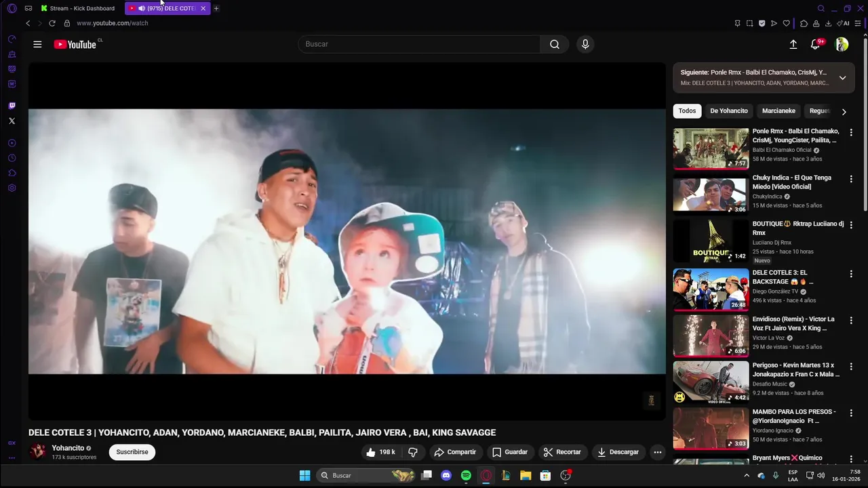This screenshot has width=868, height=488.
Task: Open a new browser tab
Action: [x=216, y=8]
